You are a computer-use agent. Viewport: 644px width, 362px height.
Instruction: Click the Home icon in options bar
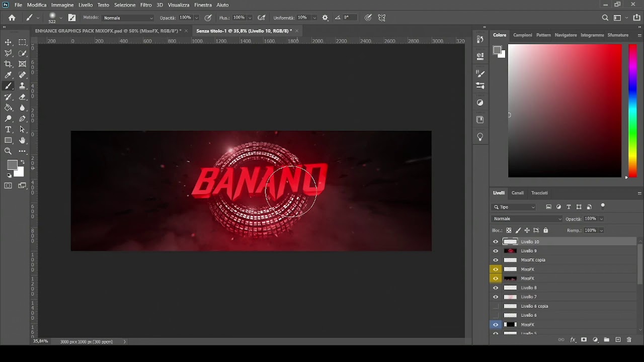[x=12, y=18]
